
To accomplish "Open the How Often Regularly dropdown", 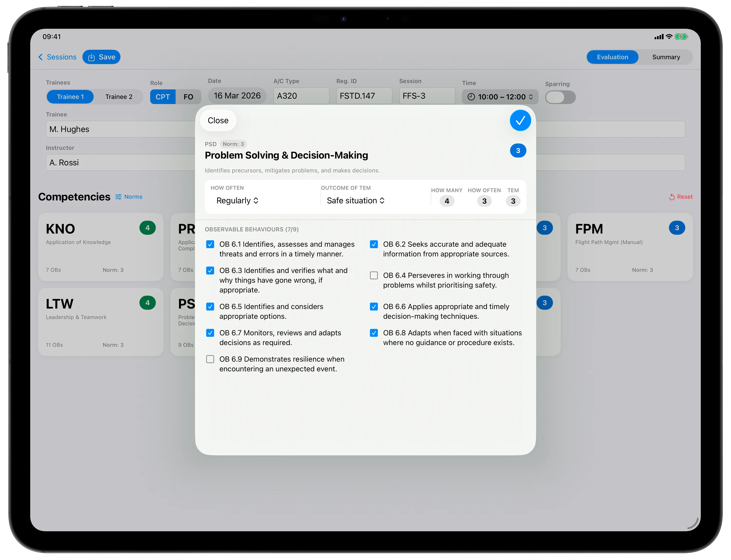I will [x=237, y=200].
